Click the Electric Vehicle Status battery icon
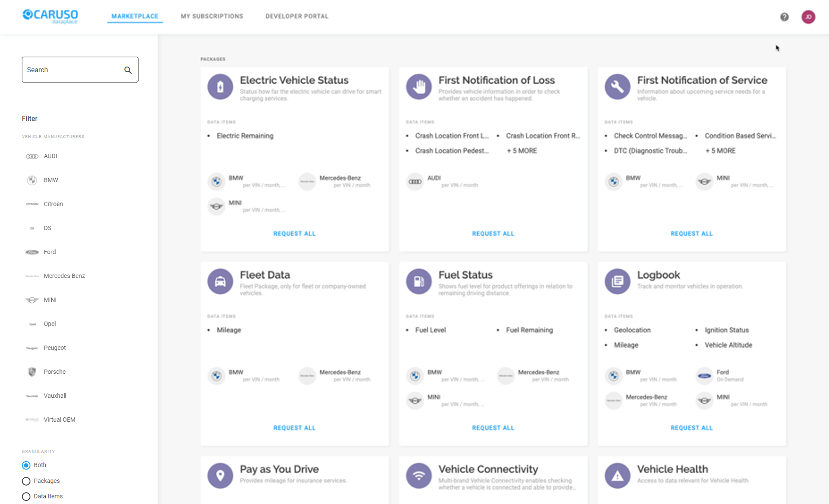Screen dimensions: 829x504 pyautogui.click(x=220, y=87)
